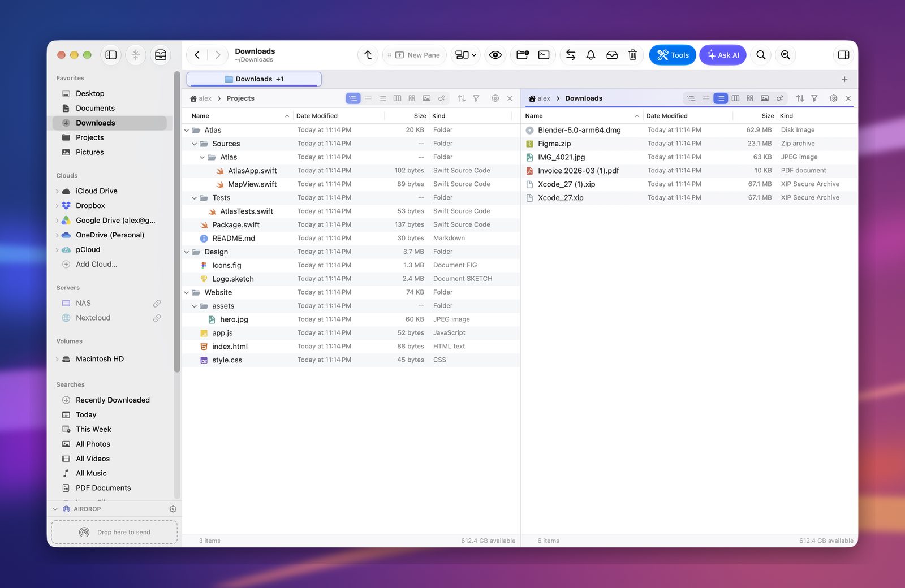Toggle the eye preview button

pyautogui.click(x=495, y=55)
